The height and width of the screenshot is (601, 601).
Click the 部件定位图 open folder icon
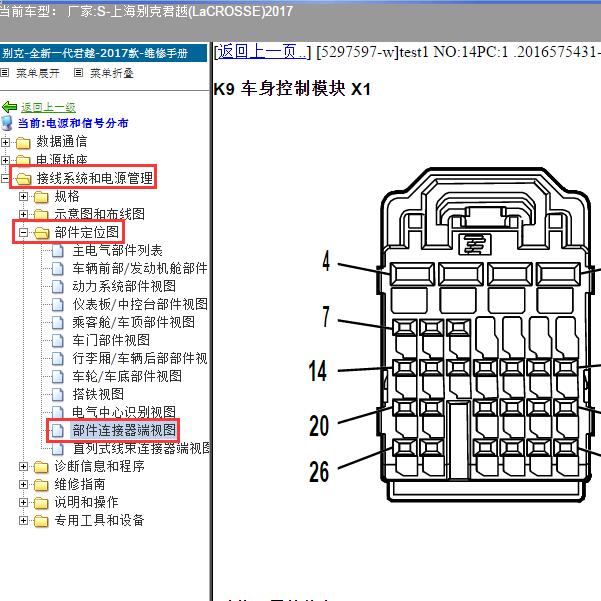41,233
